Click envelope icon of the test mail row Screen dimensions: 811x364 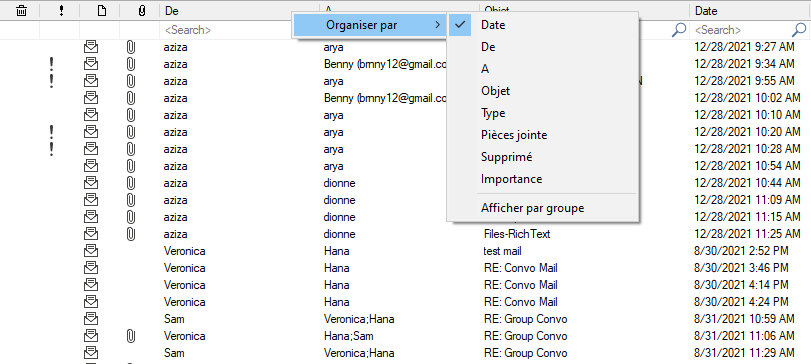tap(91, 251)
